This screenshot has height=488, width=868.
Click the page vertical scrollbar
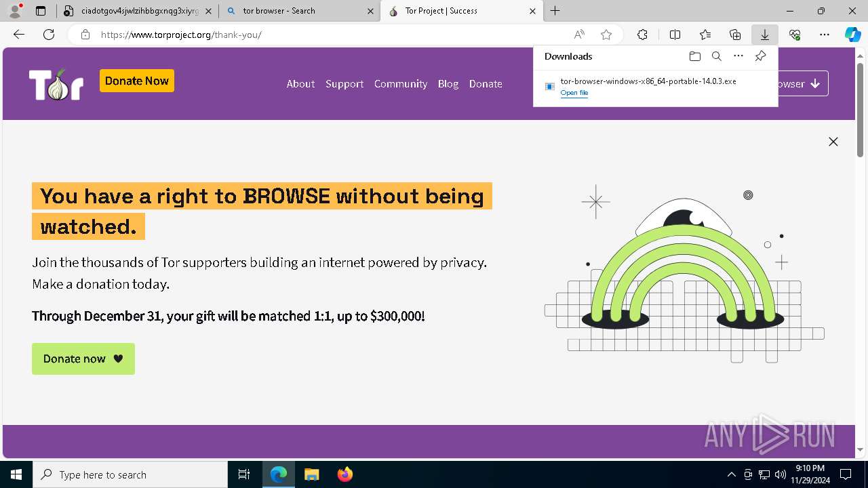[861, 111]
